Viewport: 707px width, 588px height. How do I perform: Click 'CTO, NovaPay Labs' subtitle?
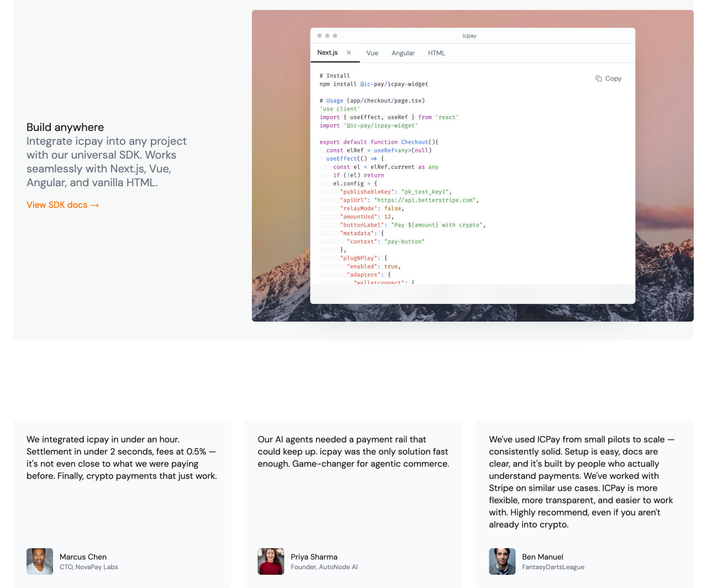coord(89,567)
